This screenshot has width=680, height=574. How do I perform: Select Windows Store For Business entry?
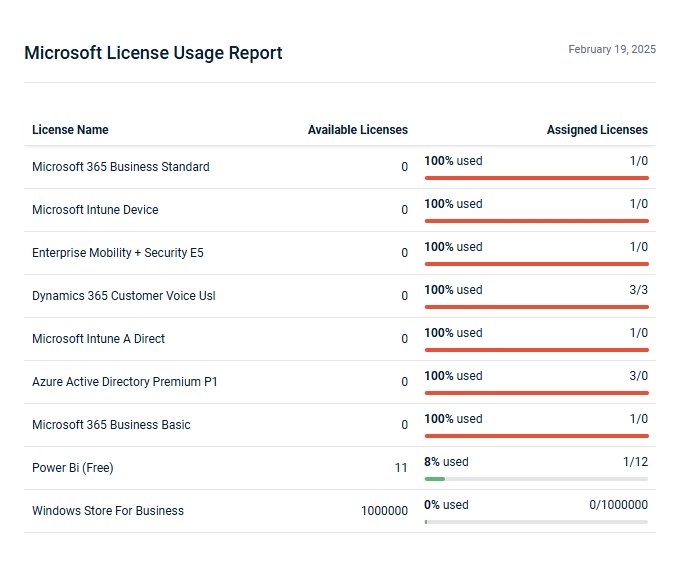point(108,511)
